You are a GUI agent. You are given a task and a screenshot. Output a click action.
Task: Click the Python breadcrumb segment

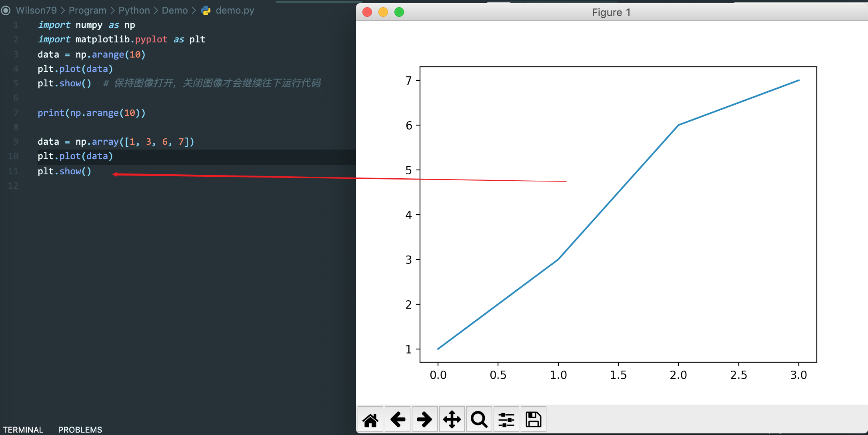134,10
